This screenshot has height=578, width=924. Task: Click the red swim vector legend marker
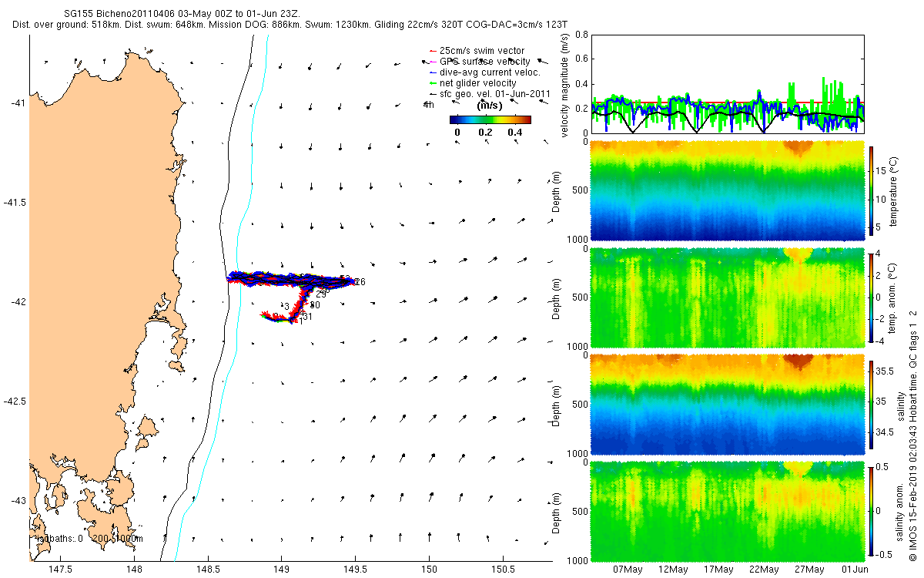[431, 51]
